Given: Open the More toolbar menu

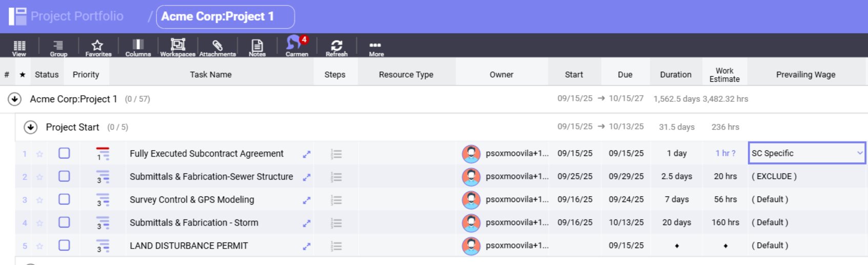Looking at the screenshot, I should [x=376, y=47].
